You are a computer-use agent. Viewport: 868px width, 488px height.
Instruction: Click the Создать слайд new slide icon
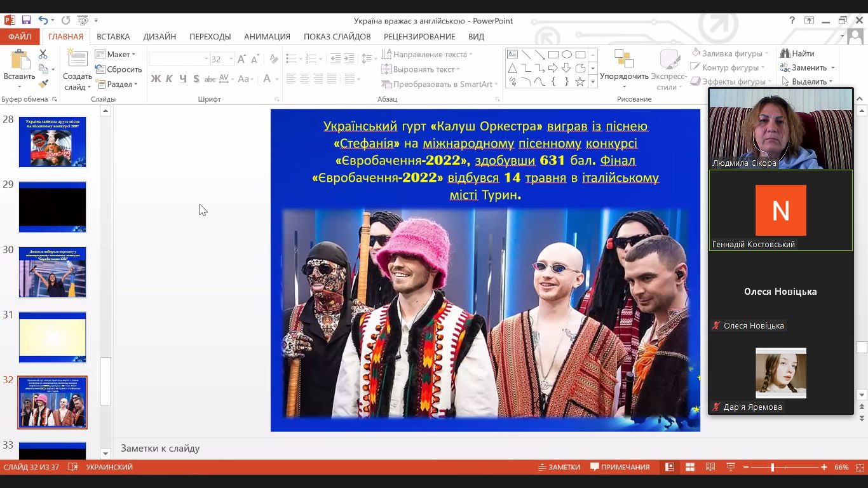(x=78, y=58)
